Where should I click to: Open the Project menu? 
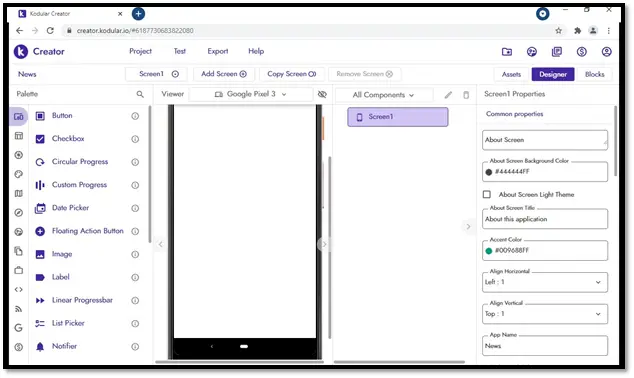[140, 51]
